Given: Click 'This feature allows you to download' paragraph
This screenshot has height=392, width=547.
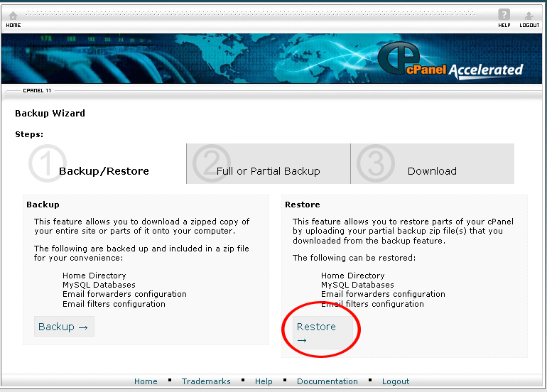Looking at the screenshot, I should 141,226.
